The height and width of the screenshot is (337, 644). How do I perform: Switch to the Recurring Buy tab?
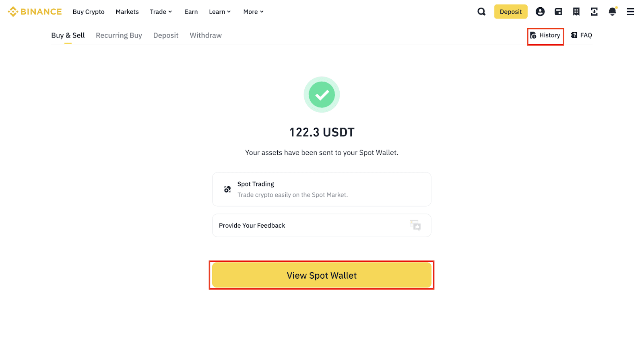point(119,35)
